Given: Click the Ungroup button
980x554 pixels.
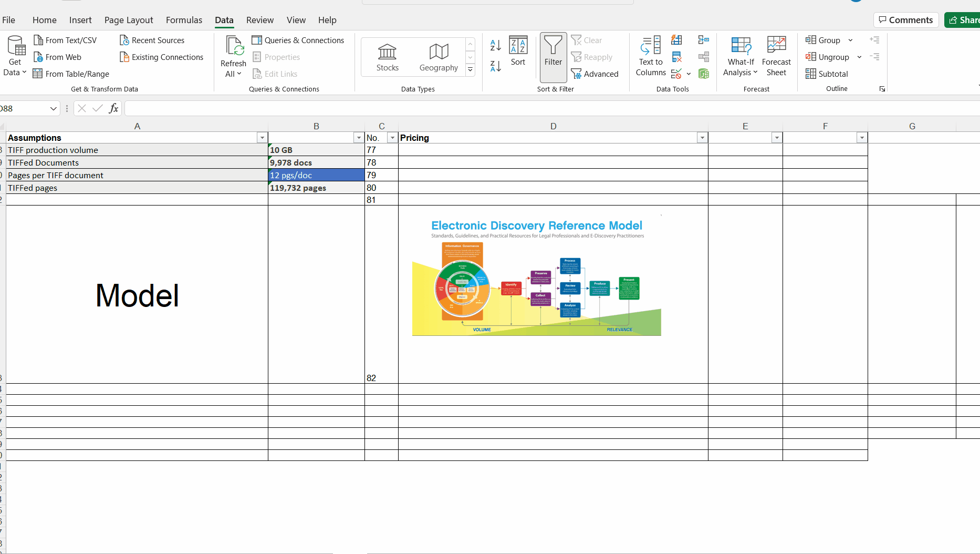Looking at the screenshot, I should click(827, 57).
